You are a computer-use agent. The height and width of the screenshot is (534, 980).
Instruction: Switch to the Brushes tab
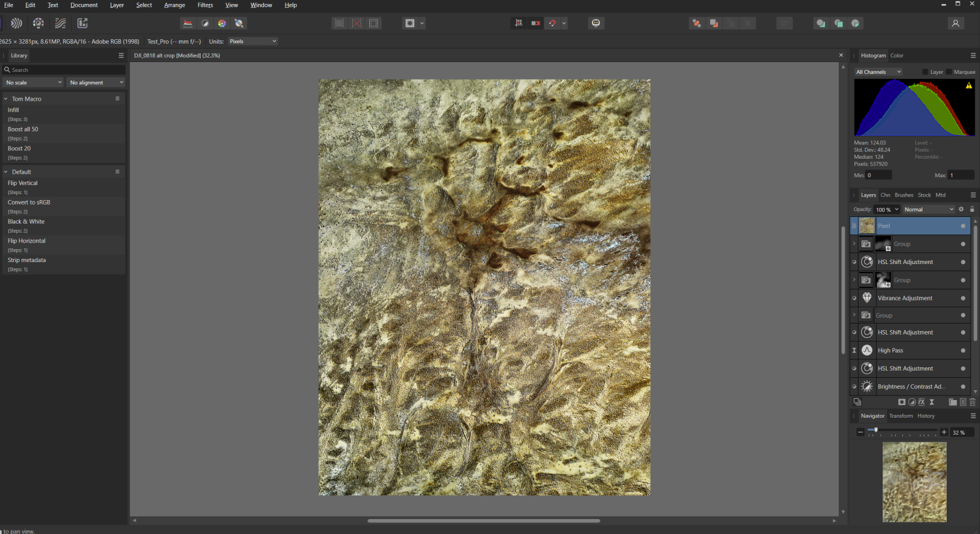(904, 195)
